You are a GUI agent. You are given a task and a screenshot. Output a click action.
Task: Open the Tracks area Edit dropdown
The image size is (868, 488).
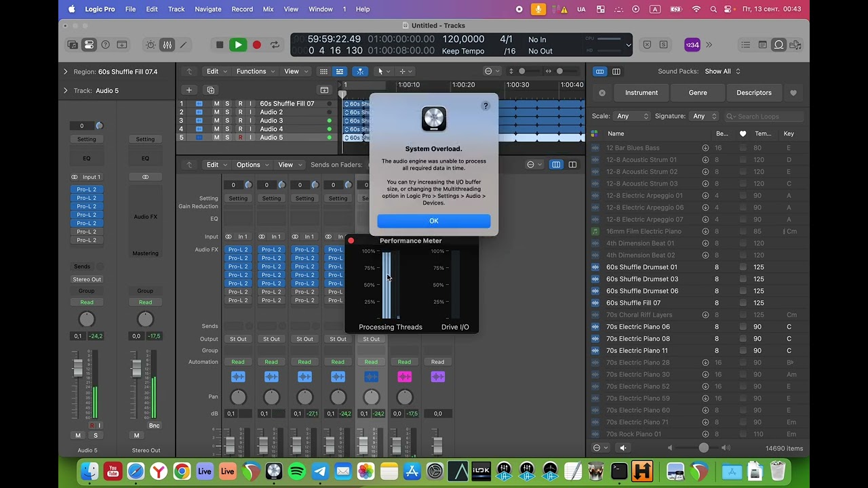(x=216, y=71)
